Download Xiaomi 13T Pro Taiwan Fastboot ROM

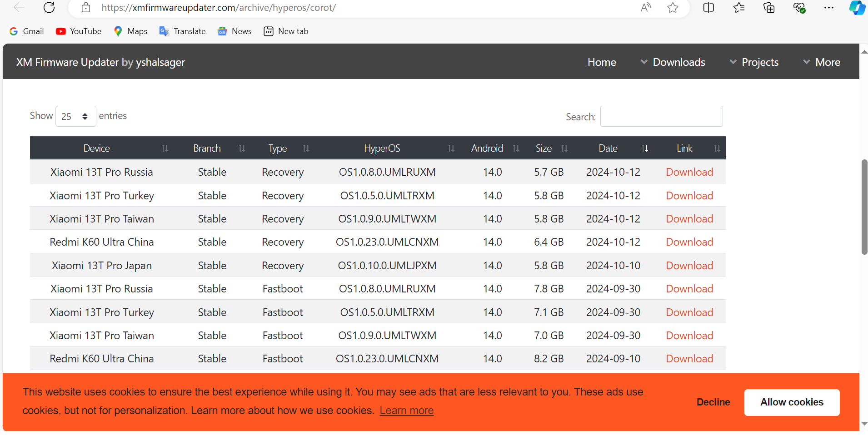pyautogui.click(x=689, y=336)
